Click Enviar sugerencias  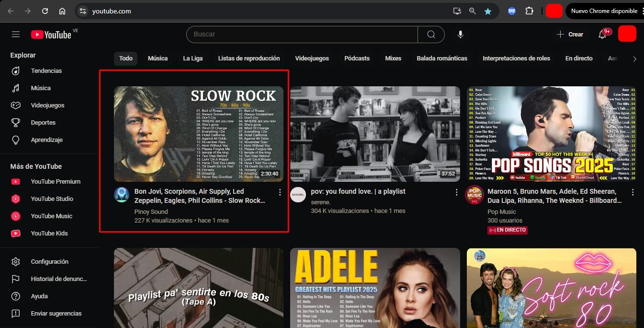coord(56,313)
